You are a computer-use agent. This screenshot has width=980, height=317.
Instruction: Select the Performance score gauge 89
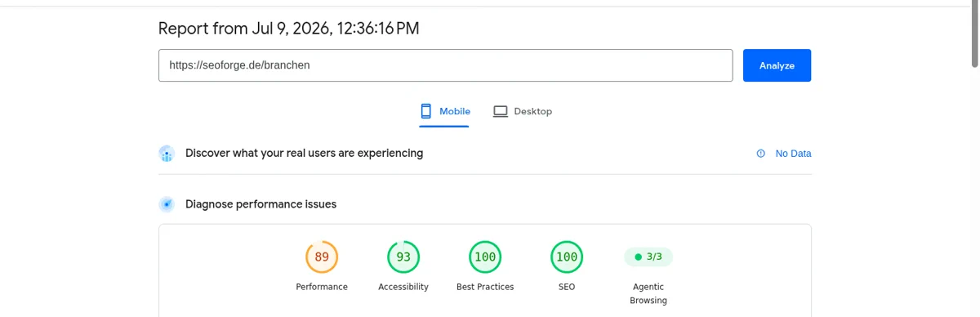[322, 257]
